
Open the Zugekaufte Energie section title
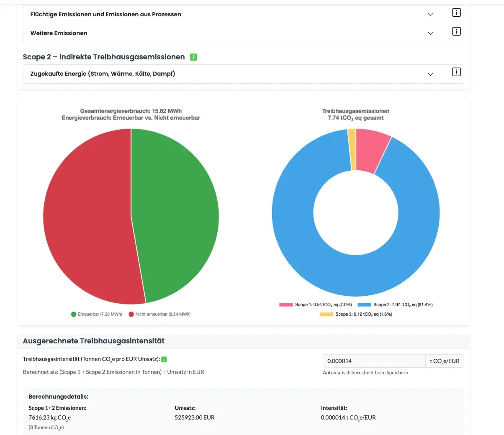tap(103, 74)
